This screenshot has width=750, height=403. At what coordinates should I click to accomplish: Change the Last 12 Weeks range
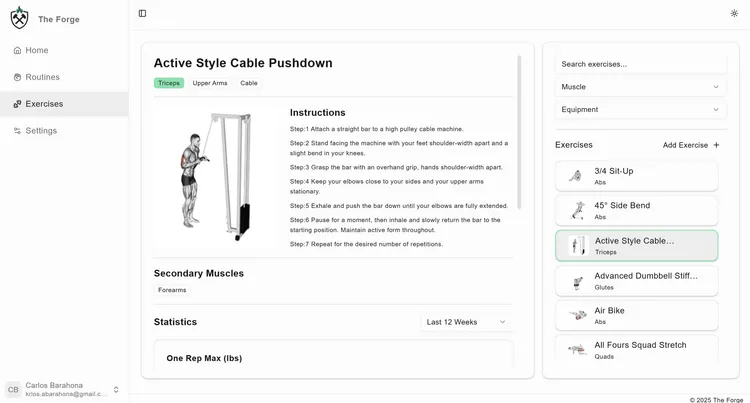(466, 322)
